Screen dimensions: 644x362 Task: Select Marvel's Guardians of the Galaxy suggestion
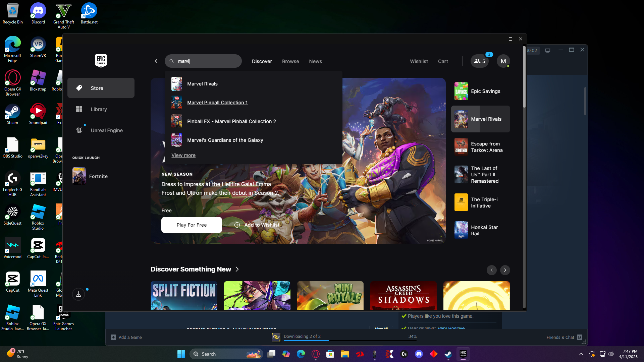[254, 140]
